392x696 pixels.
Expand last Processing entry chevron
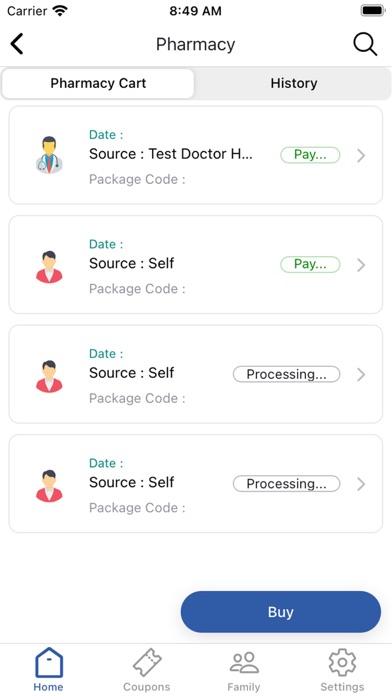click(x=361, y=484)
